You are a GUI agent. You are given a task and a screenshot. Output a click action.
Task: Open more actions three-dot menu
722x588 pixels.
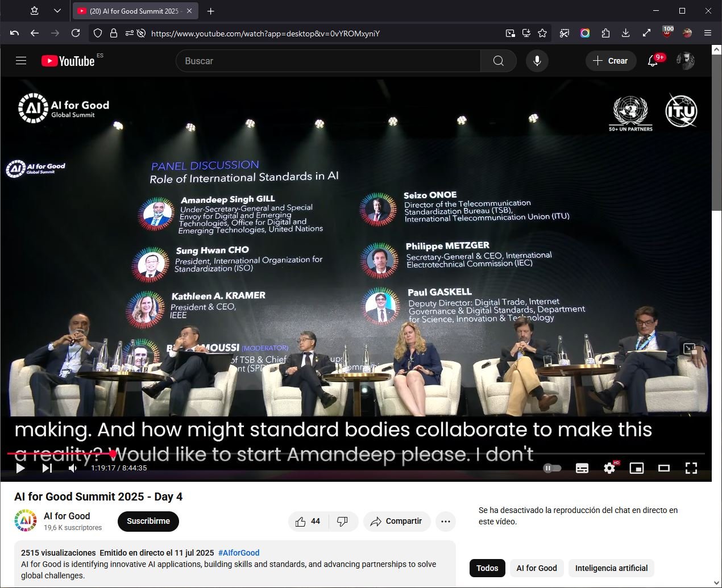tap(446, 522)
